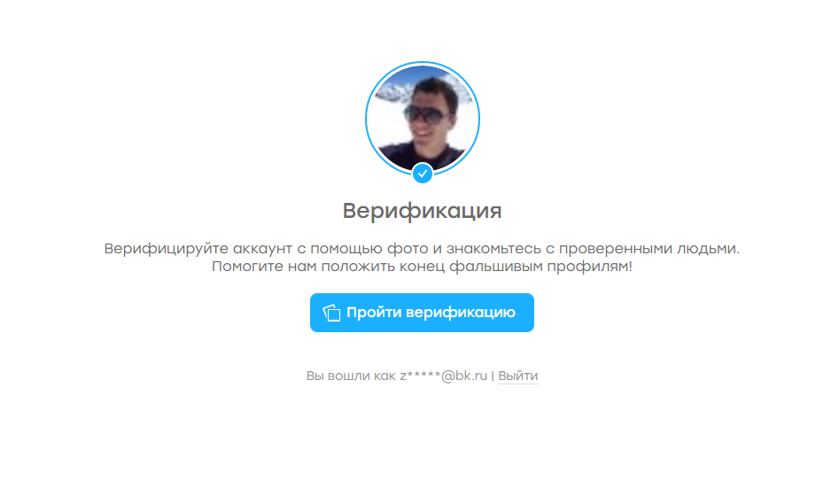Start verification with Пройти верификацию button
This screenshot has height=504, width=839.
point(422,313)
